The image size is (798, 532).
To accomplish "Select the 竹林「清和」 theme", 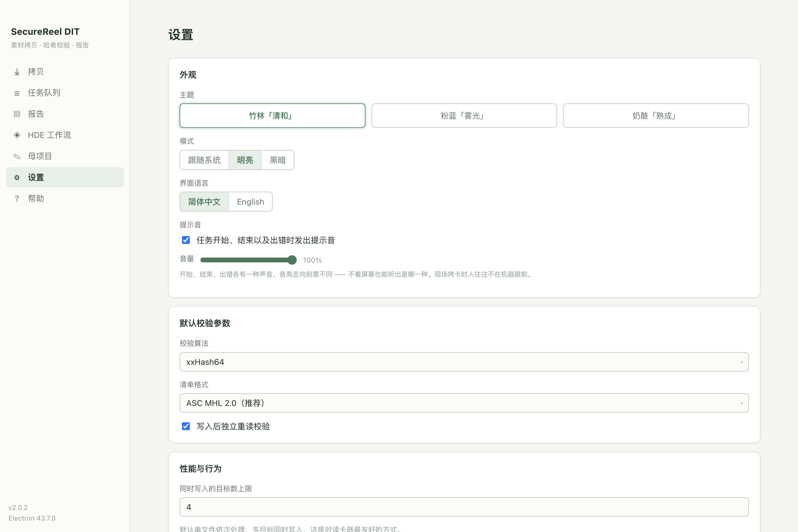I will pos(272,116).
